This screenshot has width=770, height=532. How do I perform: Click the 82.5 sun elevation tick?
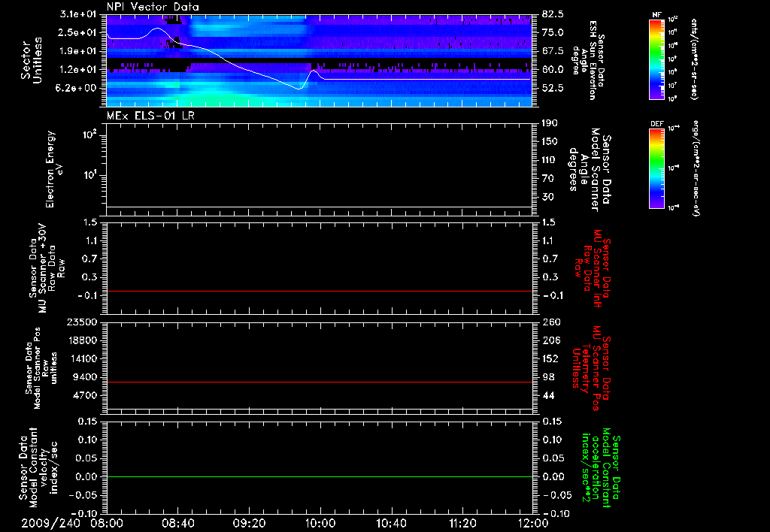[553, 14]
